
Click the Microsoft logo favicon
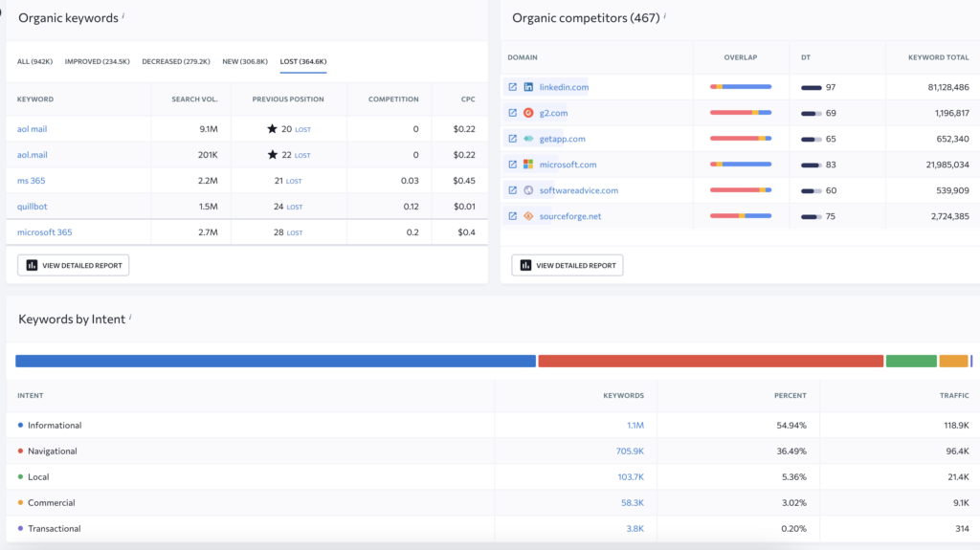[528, 165]
